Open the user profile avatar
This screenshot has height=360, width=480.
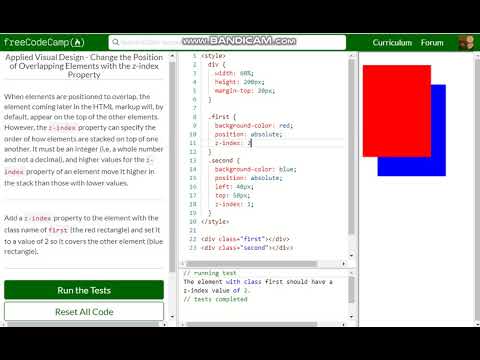(x=466, y=43)
